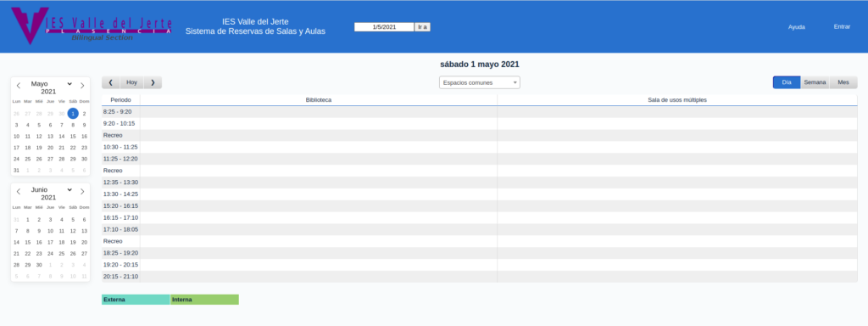Click the Ir a button

click(422, 26)
